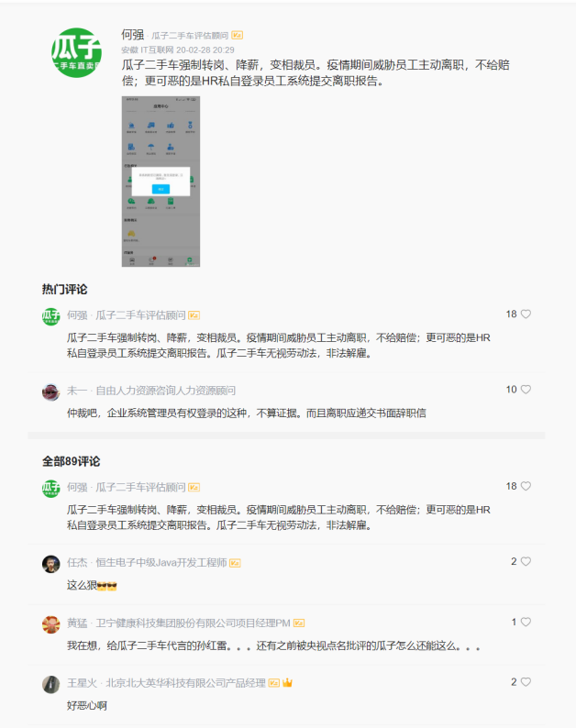This screenshot has height=728, width=576.
Task: Like 黄猛's comment heart icon
Action: (526, 622)
